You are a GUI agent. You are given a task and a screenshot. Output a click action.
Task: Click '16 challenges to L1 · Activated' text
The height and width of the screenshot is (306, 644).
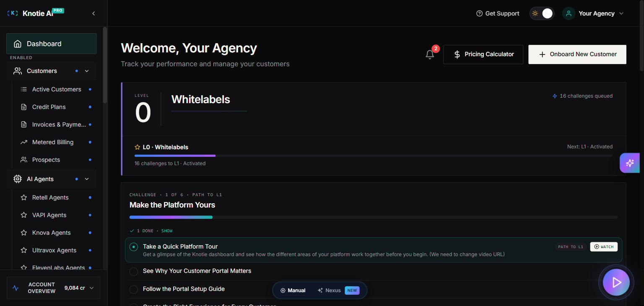click(x=170, y=163)
